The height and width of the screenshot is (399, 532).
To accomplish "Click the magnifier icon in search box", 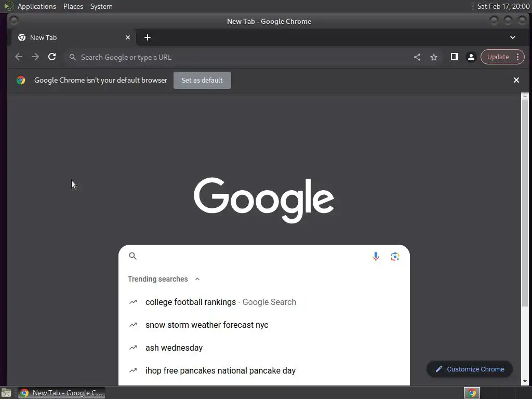I will click(x=132, y=256).
